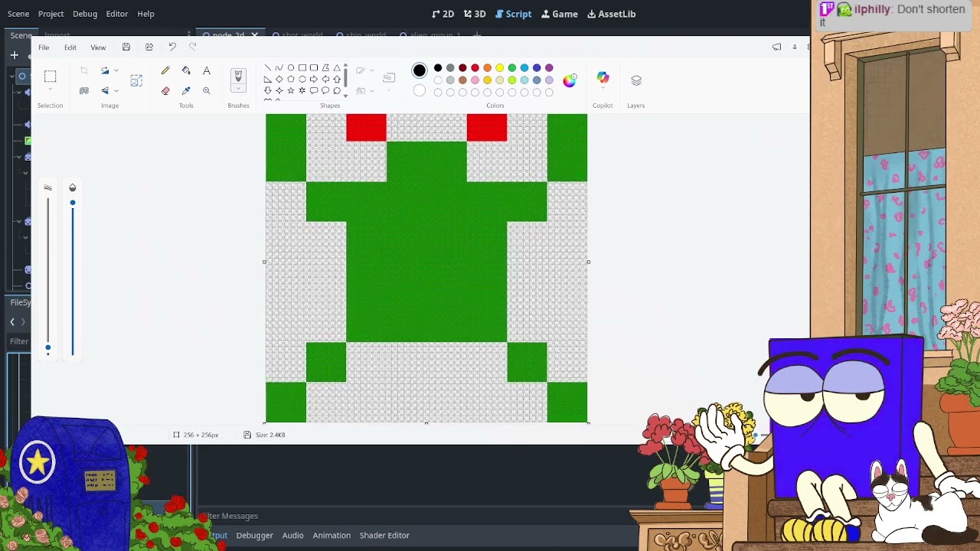Select the Rectangle shape
Viewport: 980px width, 551px height.
tap(302, 67)
